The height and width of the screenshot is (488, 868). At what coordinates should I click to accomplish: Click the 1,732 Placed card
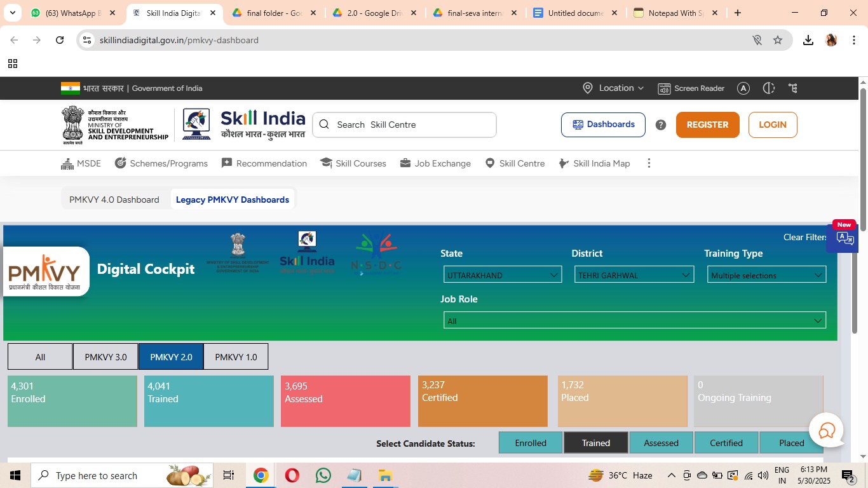pos(623,401)
